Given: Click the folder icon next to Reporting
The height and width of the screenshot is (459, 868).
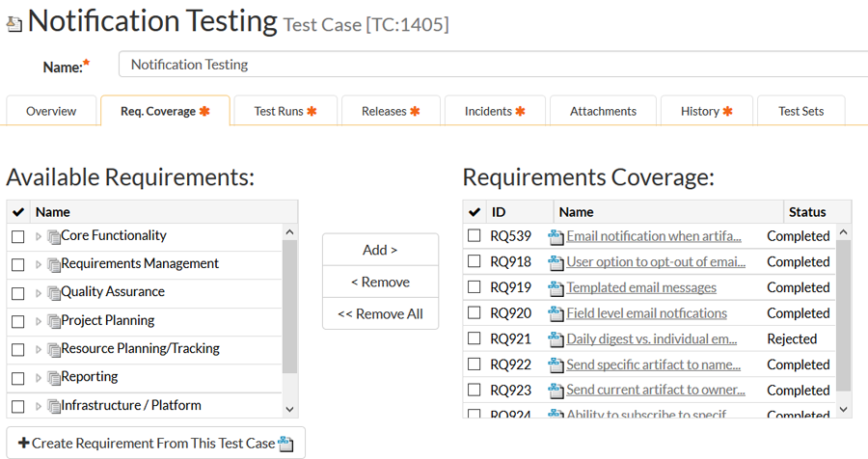Looking at the screenshot, I should [x=53, y=378].
